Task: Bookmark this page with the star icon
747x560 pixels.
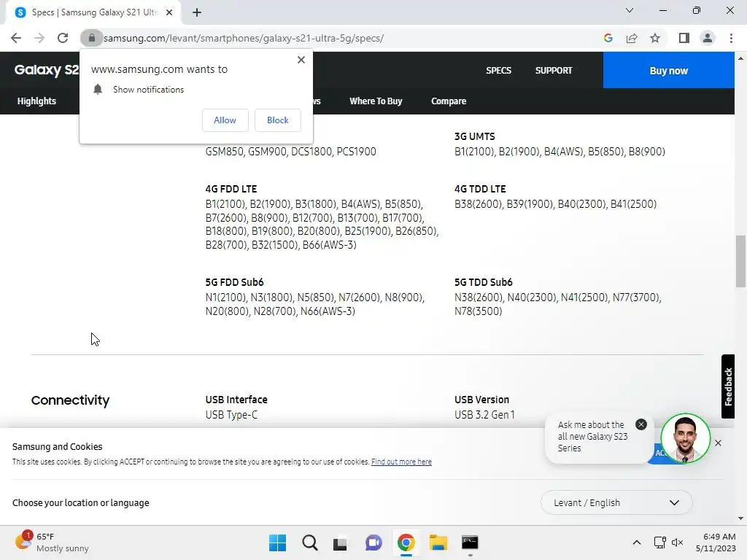Action: (x=655, y=38)
